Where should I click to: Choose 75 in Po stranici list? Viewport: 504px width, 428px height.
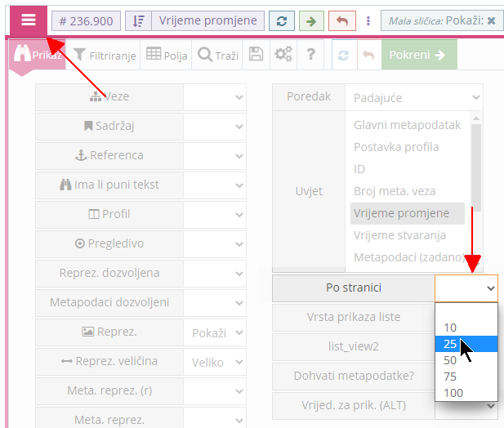click(466, 377)
